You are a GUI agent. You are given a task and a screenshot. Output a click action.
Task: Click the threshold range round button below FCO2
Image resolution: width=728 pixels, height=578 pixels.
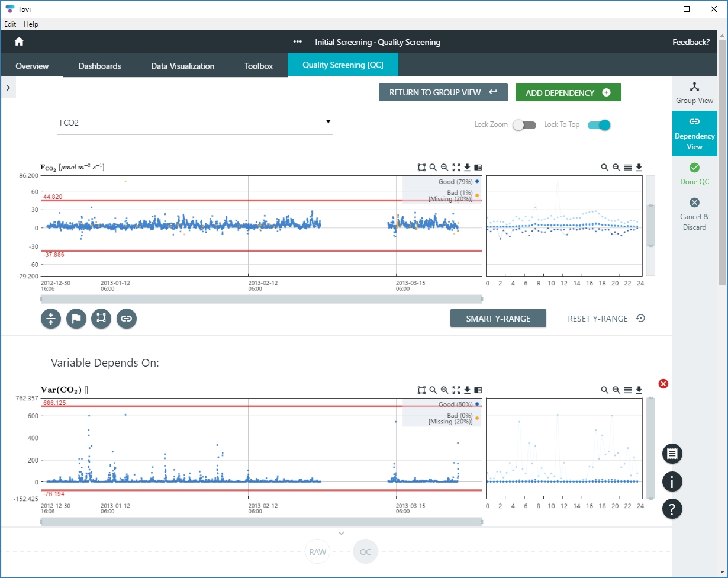click(x=51, y=319)
